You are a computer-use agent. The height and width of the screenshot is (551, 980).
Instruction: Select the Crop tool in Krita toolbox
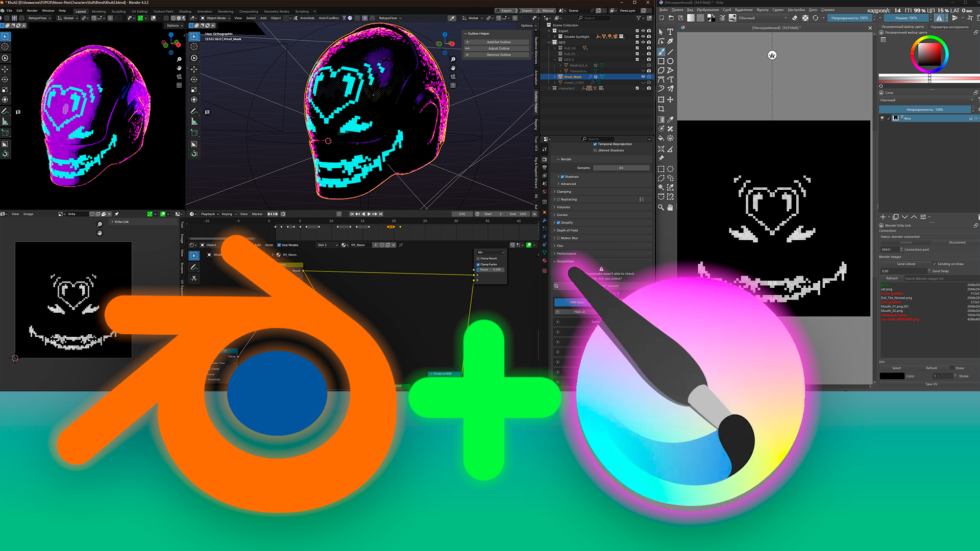(x=661, y=109)
